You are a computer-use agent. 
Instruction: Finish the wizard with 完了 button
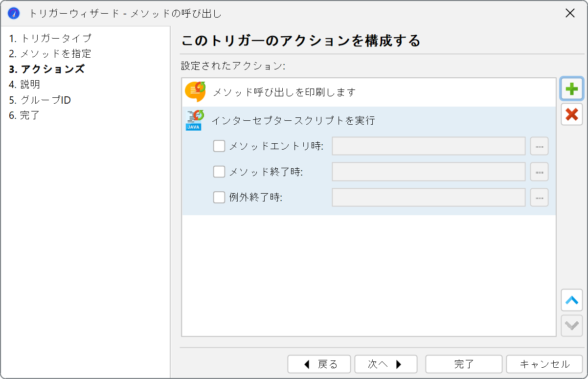point(464,364)
